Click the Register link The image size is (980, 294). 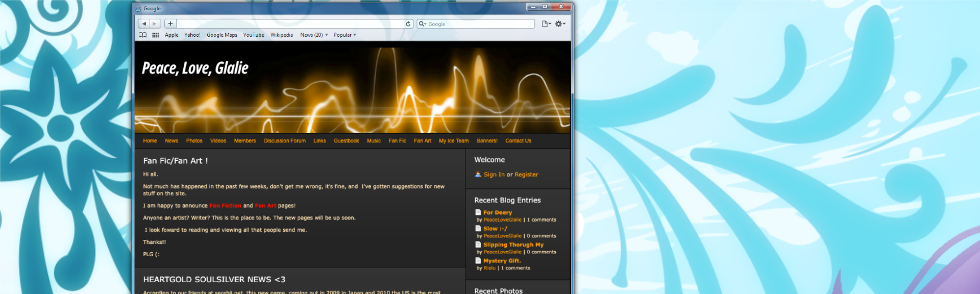pyautogui.click(x=526, y=175)
